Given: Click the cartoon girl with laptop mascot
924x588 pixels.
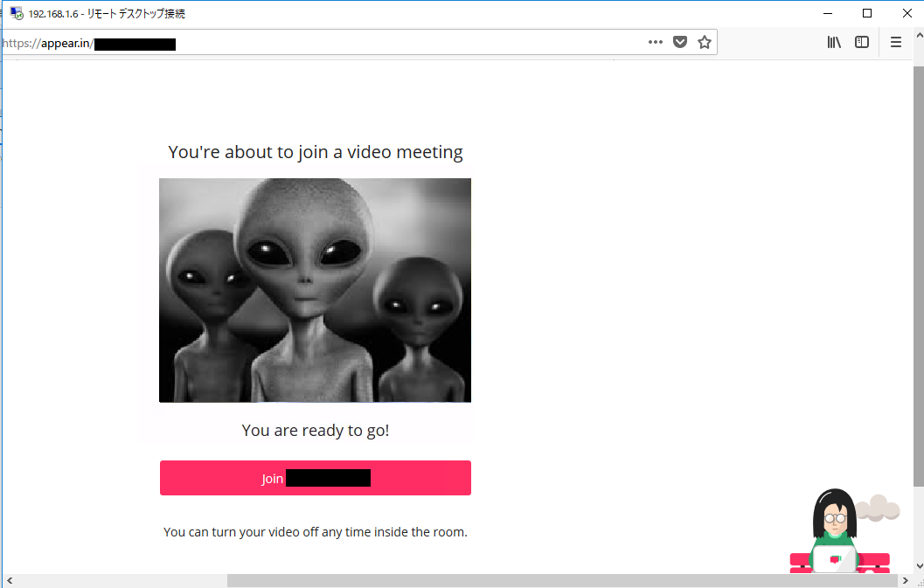Looking at the screenshot, I should 840,531.
